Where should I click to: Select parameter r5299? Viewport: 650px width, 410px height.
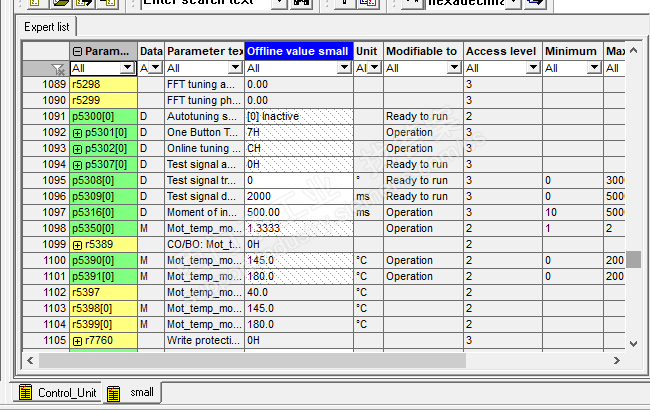tap(103, 101)
